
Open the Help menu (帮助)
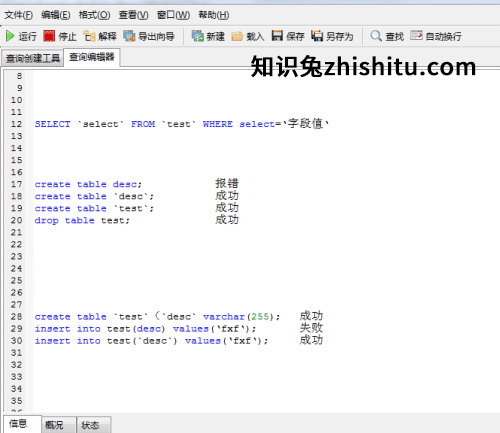tap(214, 15)
